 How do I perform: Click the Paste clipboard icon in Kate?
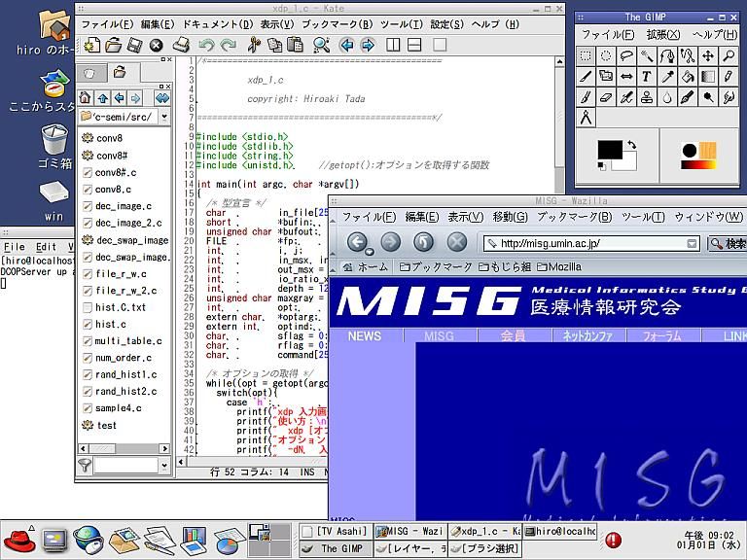(296, 46)
